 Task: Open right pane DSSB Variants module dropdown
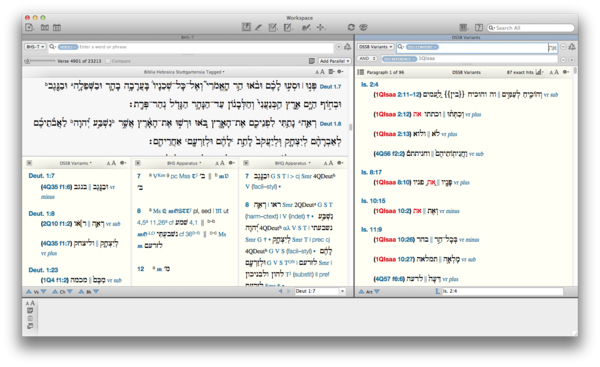click(x=375, y=47)
